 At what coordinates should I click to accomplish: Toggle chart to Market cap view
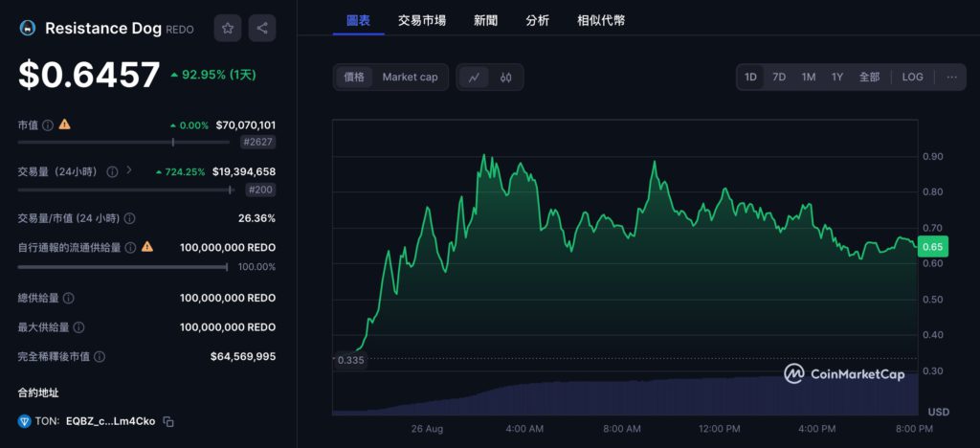(410, 78)
